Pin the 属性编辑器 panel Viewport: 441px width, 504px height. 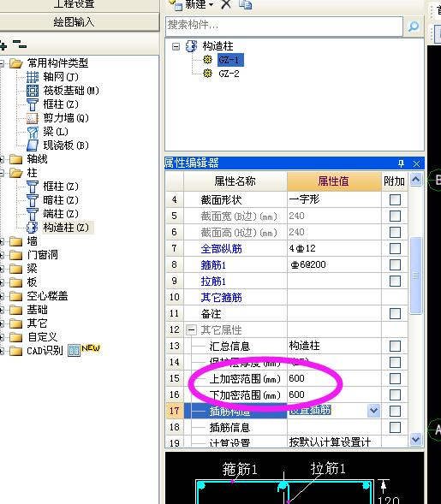[x=401, y=163]
